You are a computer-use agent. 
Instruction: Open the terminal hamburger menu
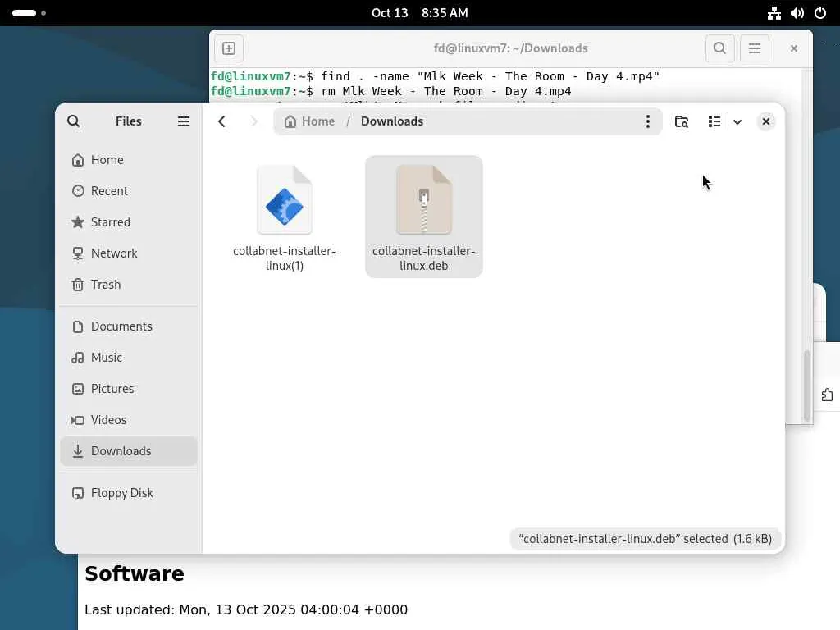755,48
